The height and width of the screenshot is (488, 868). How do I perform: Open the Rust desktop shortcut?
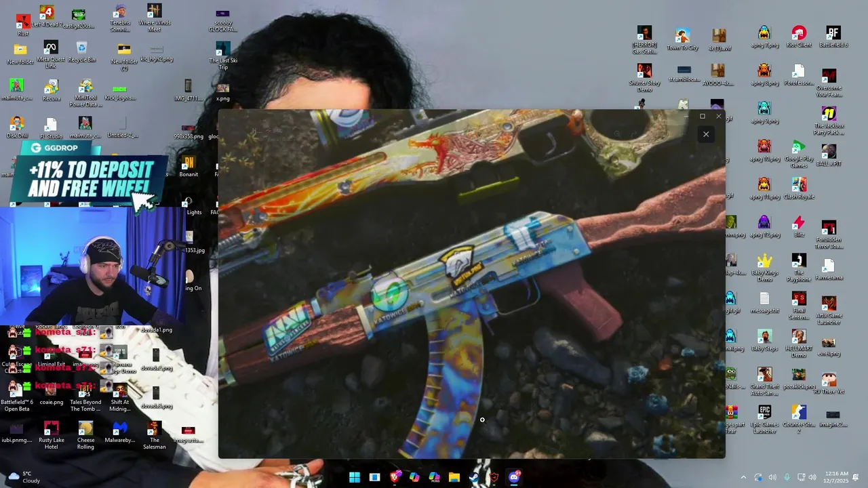23,24
